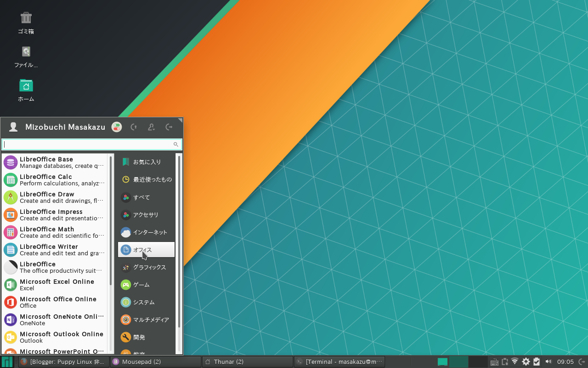
Task: Select the システム system category
Action: click(146, 302)
